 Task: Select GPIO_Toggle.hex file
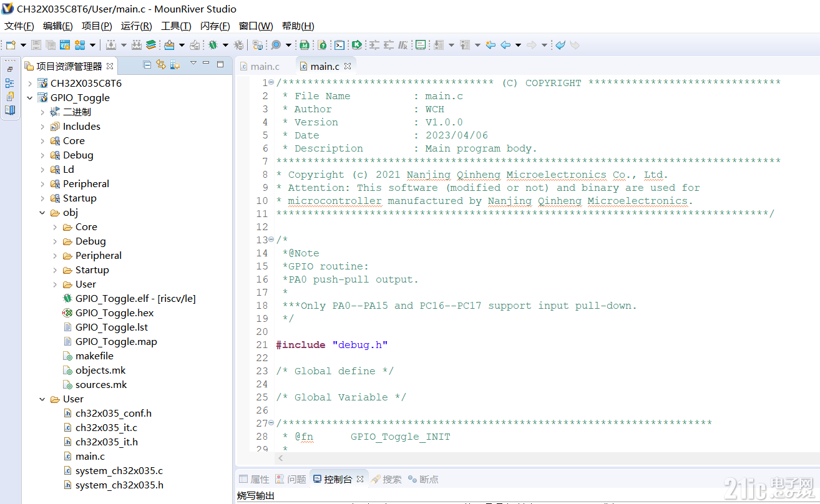(x=114, y=313)
